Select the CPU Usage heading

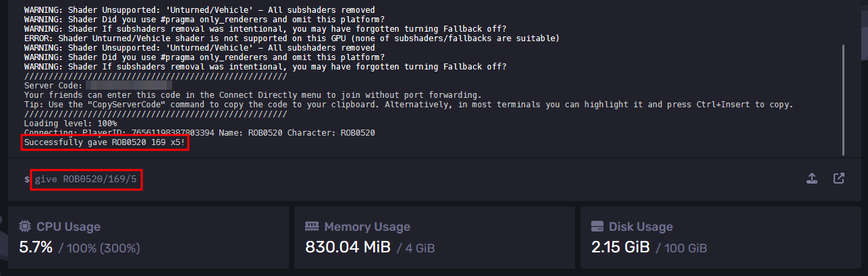point(68,227)
